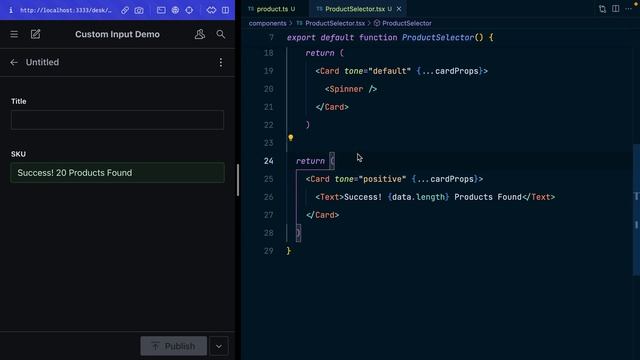The height and width of the screenshot is (360, 640).
Task: Open the Untitled document three-dot menu
Action: (221, 62)
